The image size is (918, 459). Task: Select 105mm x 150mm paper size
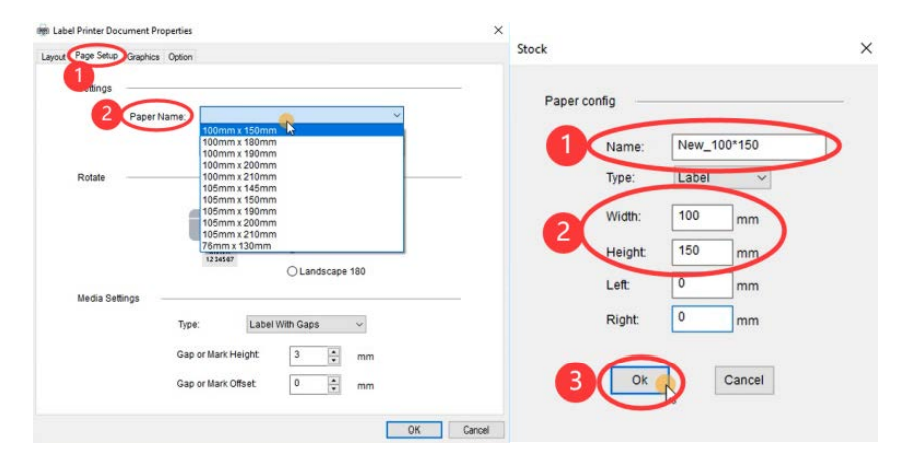pyautogui.click(x=302, y=200)
